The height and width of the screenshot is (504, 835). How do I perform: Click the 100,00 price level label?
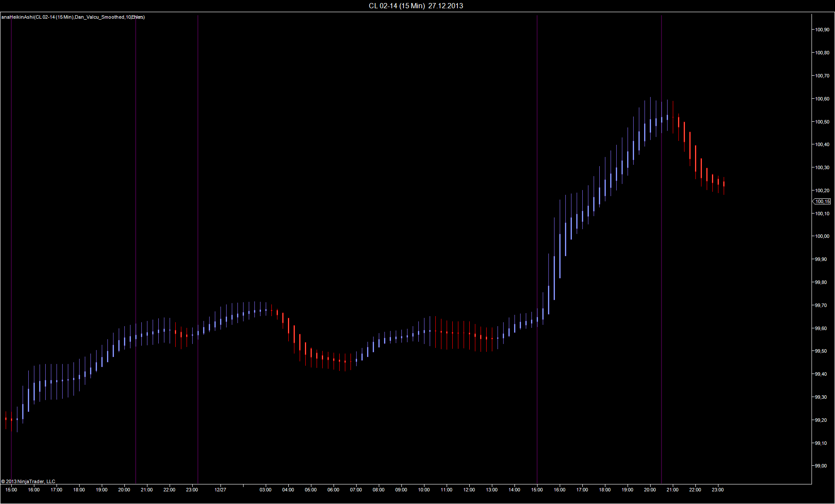coord(822,236)
